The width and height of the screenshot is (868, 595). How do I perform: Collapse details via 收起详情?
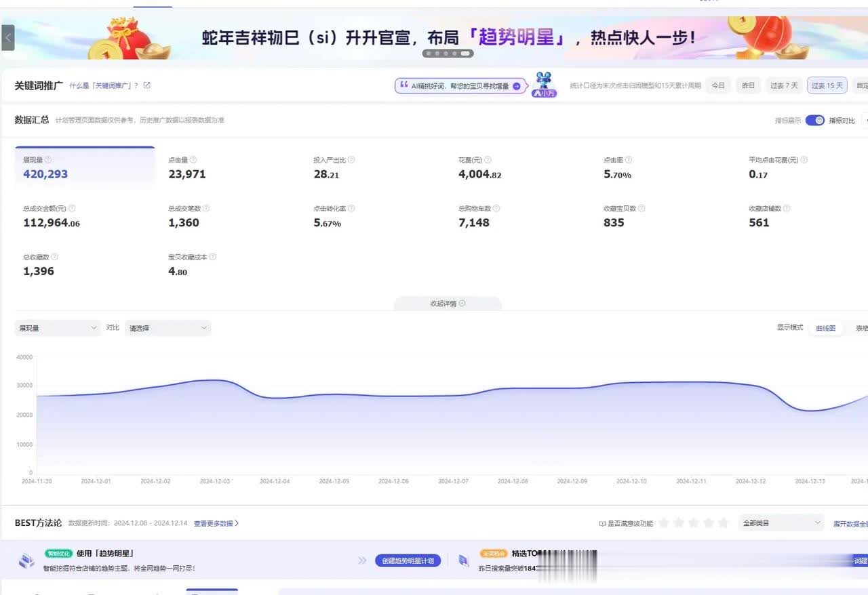448,304
